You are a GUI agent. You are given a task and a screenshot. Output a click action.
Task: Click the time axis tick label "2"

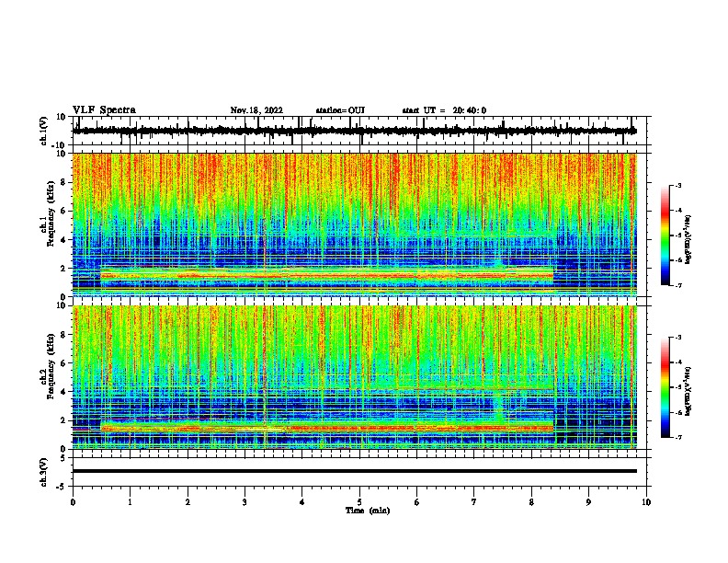pyautogui.click(x=188, y=502)
